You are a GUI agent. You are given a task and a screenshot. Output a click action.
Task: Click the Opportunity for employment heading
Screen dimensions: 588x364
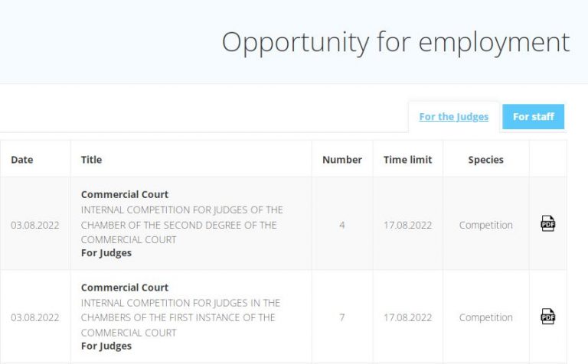tap(396, 42)
